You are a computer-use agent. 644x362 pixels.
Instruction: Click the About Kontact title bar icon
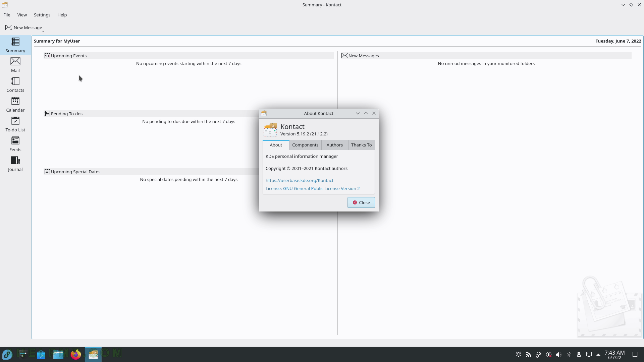click(264, 113)
